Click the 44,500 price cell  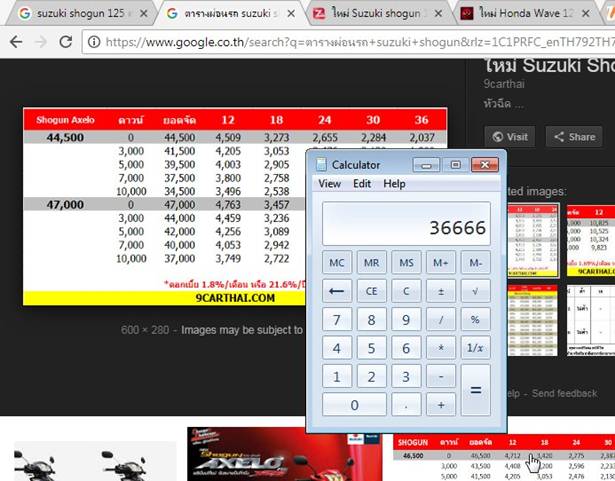click(65, 137)
